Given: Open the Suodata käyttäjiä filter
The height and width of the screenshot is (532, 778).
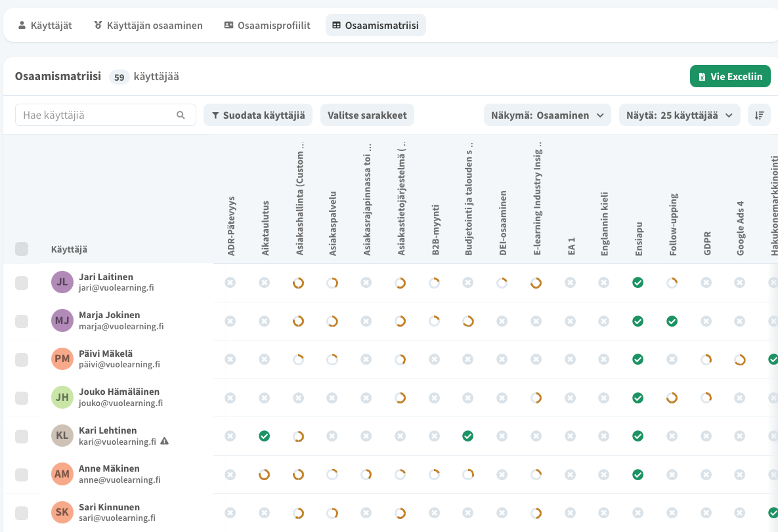Looking at the screenshot, I should [x=258, y=115].
